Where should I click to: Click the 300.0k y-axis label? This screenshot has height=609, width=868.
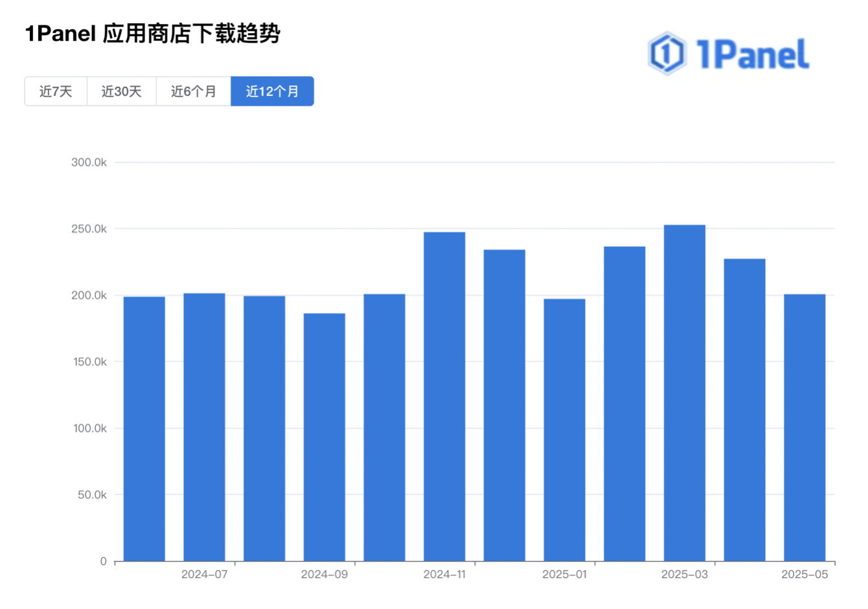[x=89, y=163]
